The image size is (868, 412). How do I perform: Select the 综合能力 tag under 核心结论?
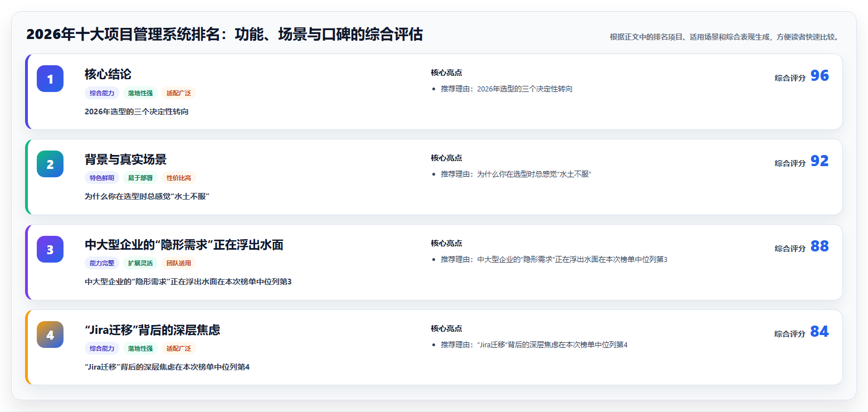(102, 93)
